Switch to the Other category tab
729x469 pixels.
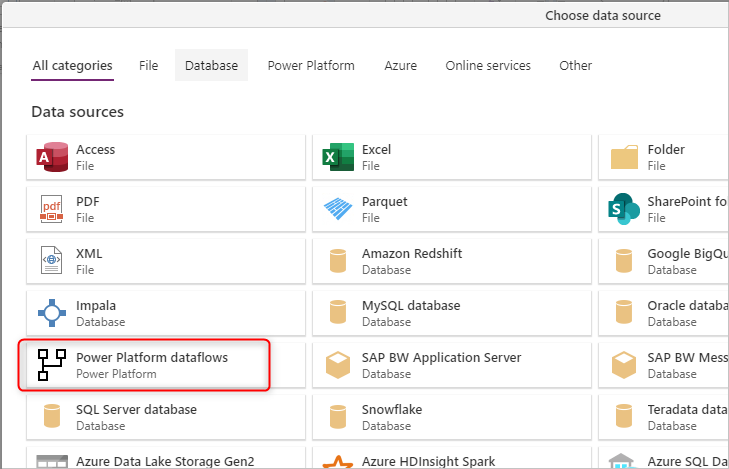click(x=576, y=66)
